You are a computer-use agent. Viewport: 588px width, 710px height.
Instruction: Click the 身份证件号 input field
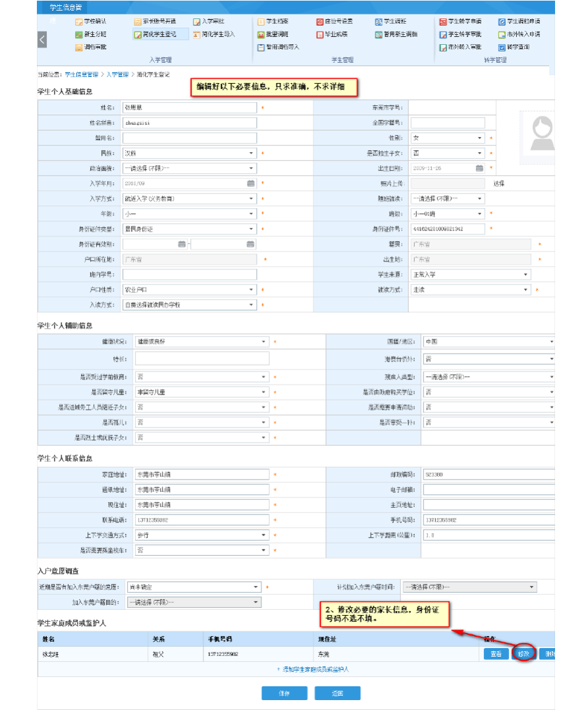pos(448,229)
